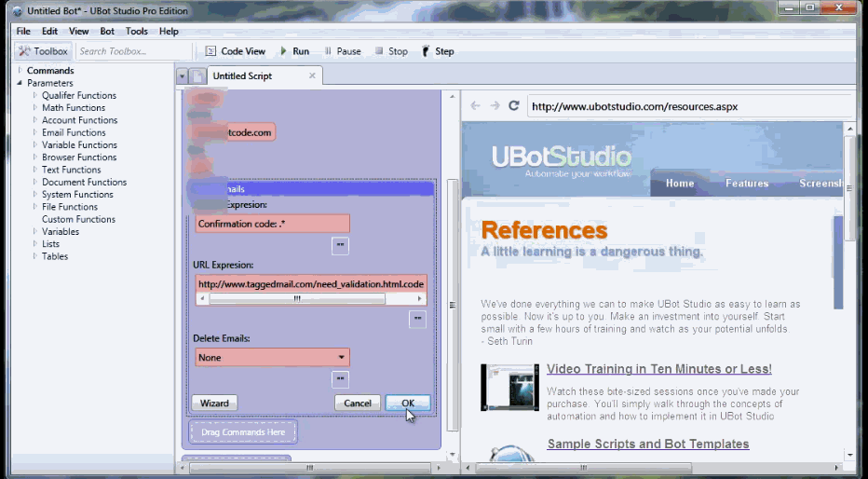
Task: Toggle the Toolbox panel button
Action: tap(43, 51)
